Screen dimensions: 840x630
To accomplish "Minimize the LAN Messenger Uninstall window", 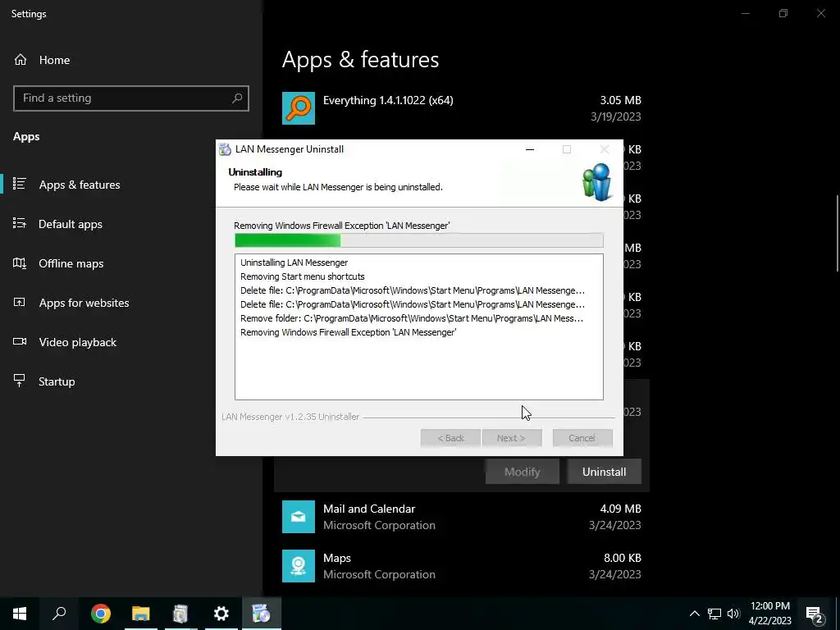I will pyautogui.click(x=530, y=149).
